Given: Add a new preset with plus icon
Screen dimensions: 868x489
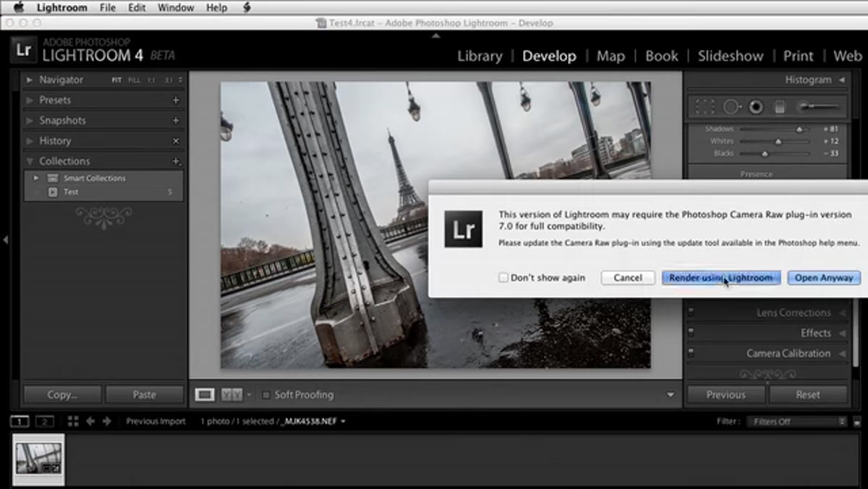Looking at the screenshot, I should [x=176, y=101].
